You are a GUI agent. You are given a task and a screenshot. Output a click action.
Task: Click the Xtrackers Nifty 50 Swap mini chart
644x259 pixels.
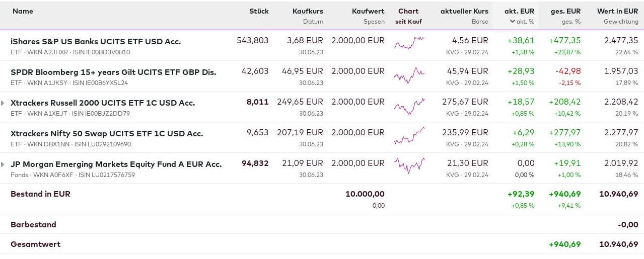click(409, 136)
